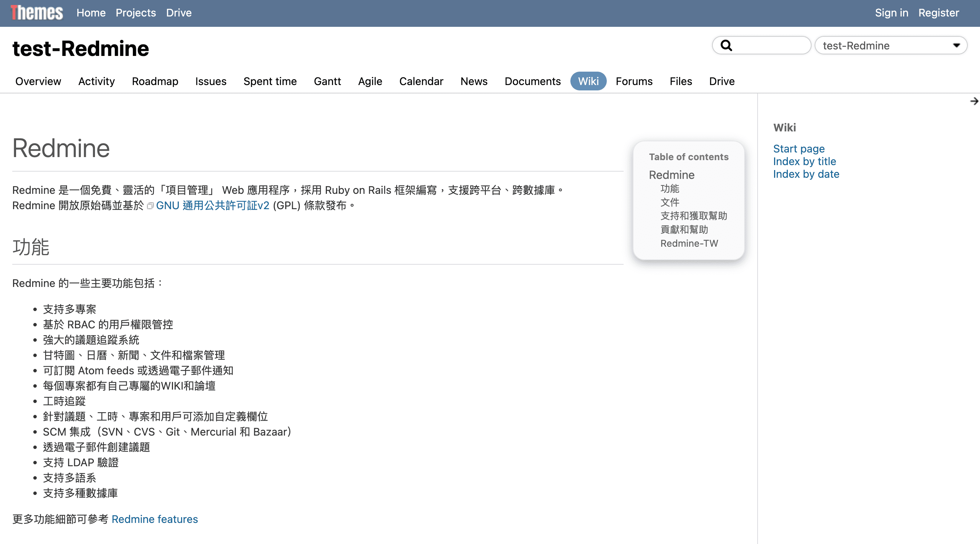The image size is (980, 544).
Task: Click the magnifier search icon
Action: [726, 46]
